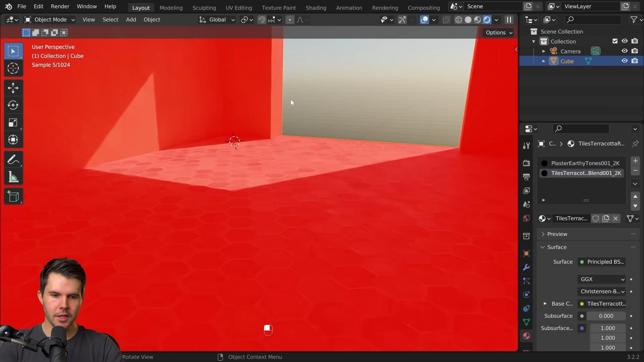The height and width of the screenshot is (362, 644).
Task: Click the Options button in viewport
Action: click(x=499, y=33)
